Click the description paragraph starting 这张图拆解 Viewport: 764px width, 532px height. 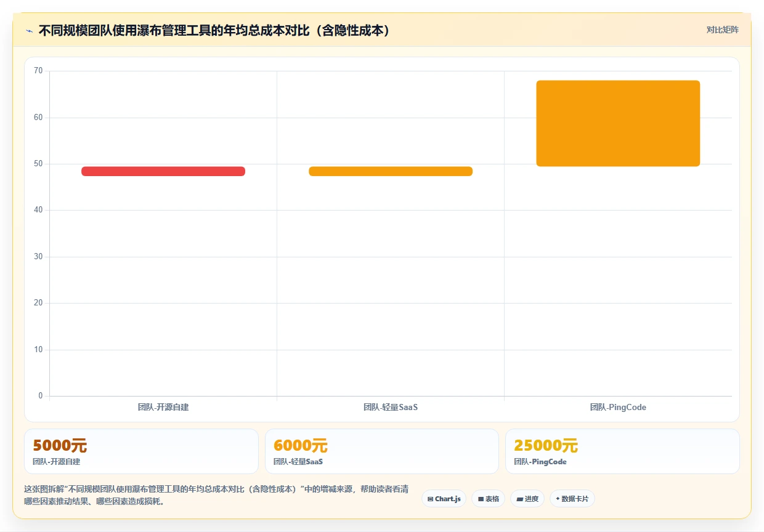pos(216,495)
